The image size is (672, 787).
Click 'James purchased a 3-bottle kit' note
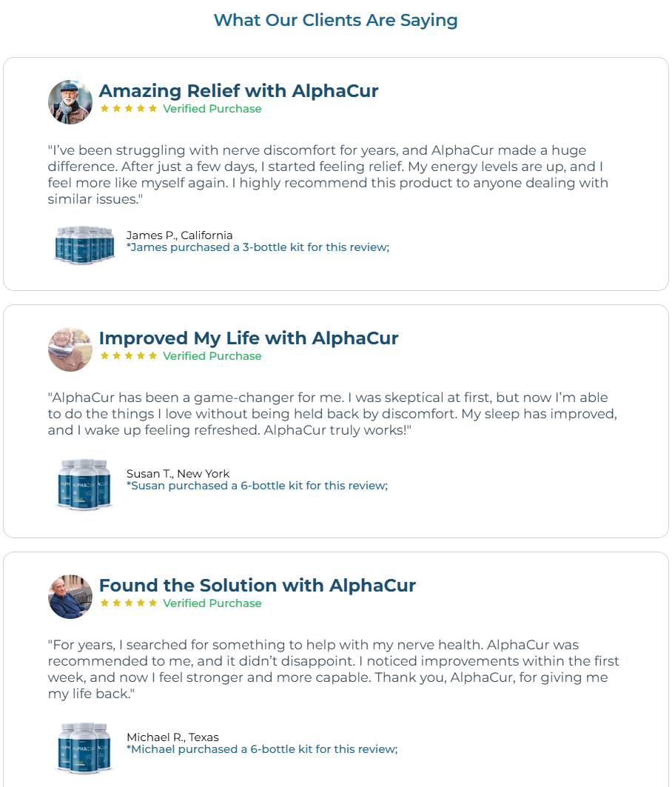click(258, 247)
